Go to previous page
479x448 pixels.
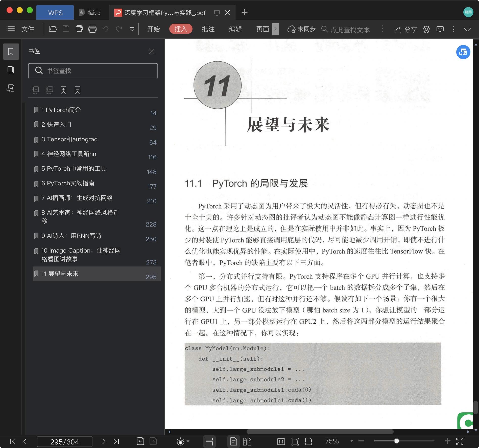pos(25,441)
